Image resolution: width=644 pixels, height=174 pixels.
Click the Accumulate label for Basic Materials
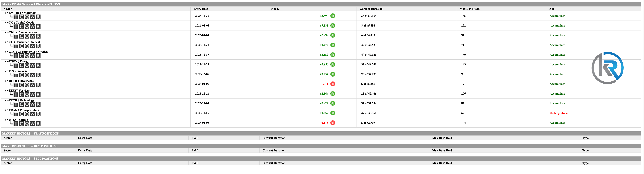coord(557,16)
